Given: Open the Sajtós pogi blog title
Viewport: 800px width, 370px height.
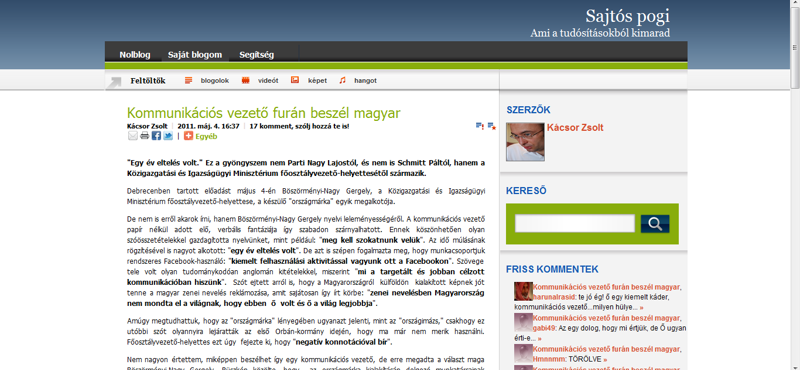Looking at the screenshot, I should [x=628, y=16].
